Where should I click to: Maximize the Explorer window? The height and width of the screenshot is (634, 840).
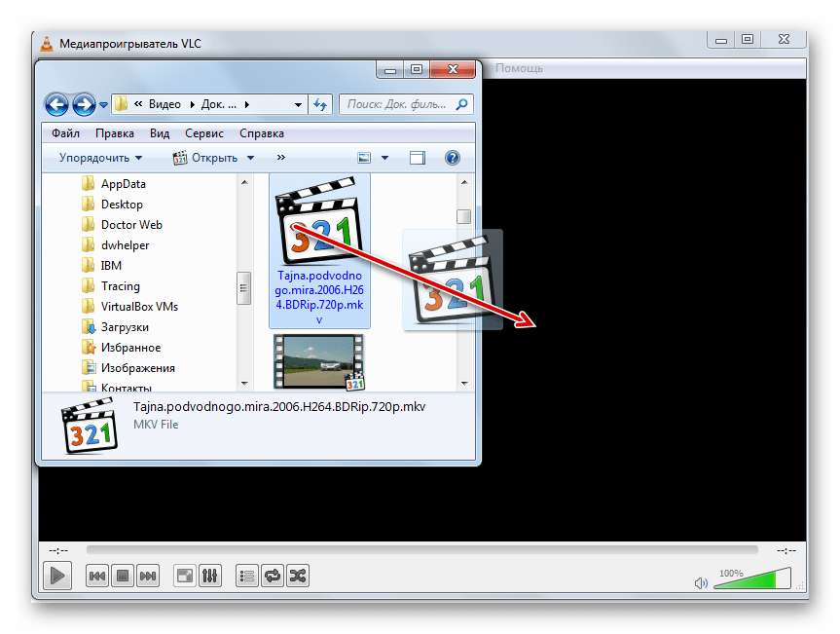417,69
